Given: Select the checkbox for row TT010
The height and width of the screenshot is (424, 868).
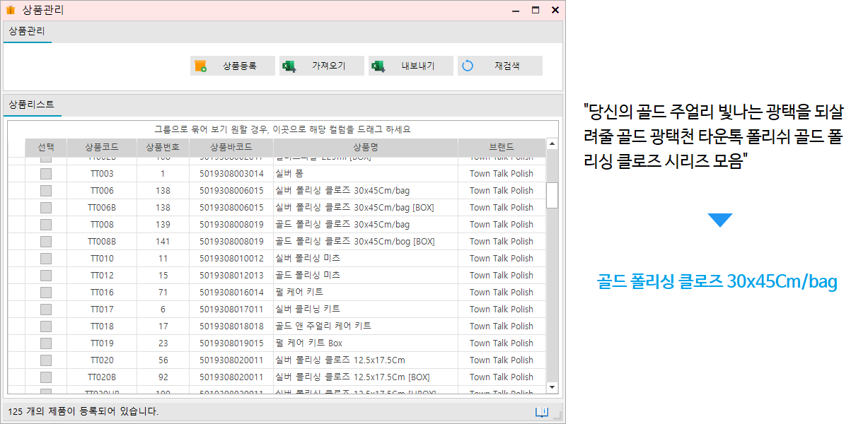Looking at the screenshot, I should (x=46, y=259).
